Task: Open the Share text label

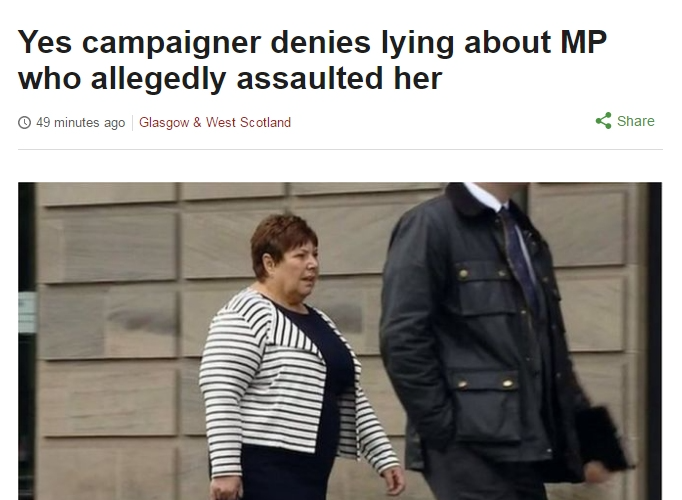Action: point(635,121)
